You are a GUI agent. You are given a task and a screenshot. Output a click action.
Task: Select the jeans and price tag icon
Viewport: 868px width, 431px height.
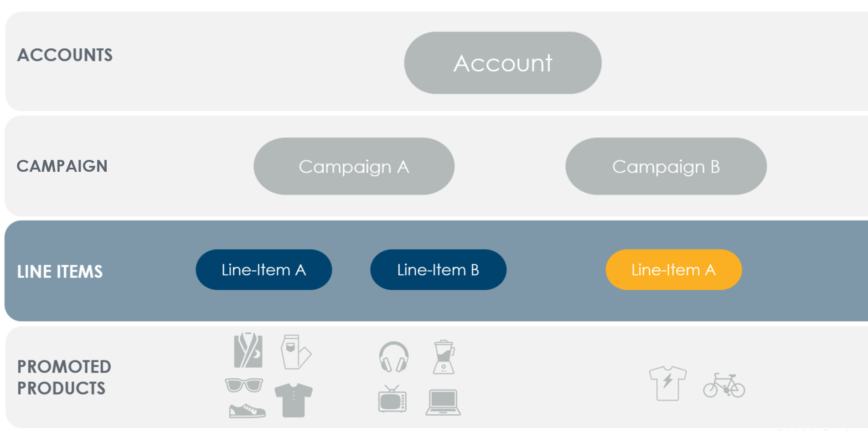(296, 352)
